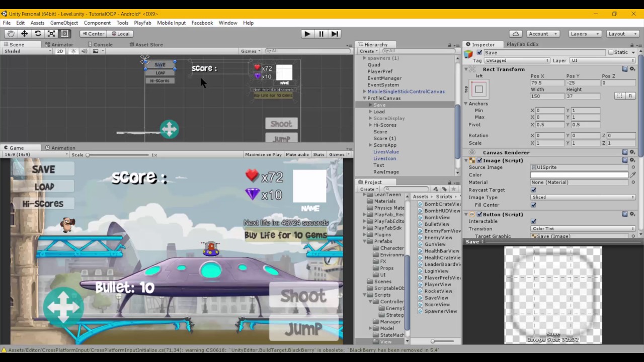Open the Layer UI dropdown
644x362 pixels.
pos(602,60)
